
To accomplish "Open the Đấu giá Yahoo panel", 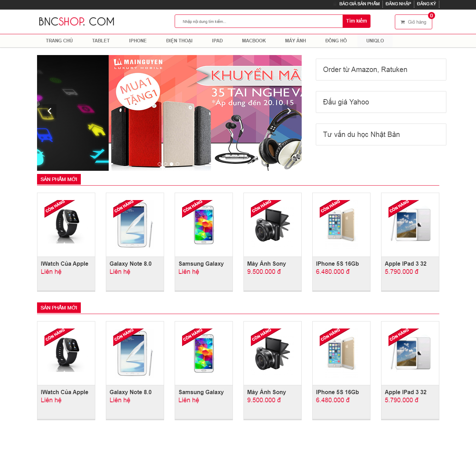I will (381, 102).
